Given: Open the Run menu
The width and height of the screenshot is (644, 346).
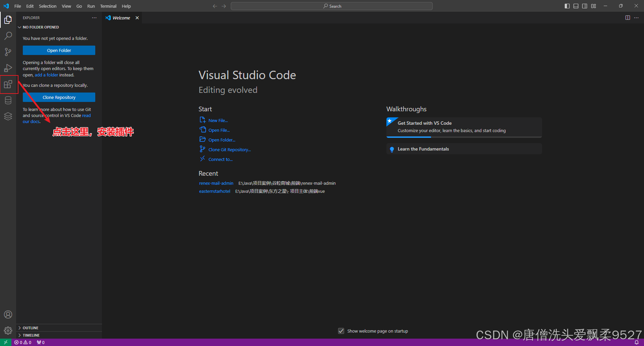Looking at the screenshot, I should (91, 6).
